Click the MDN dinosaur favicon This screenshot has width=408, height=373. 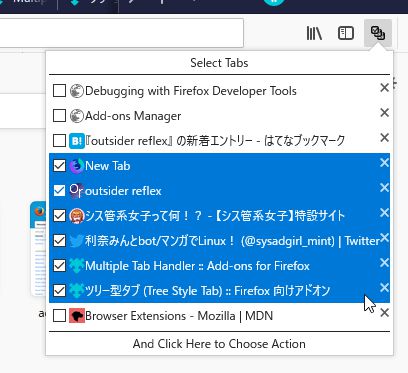tap(77, 316)
